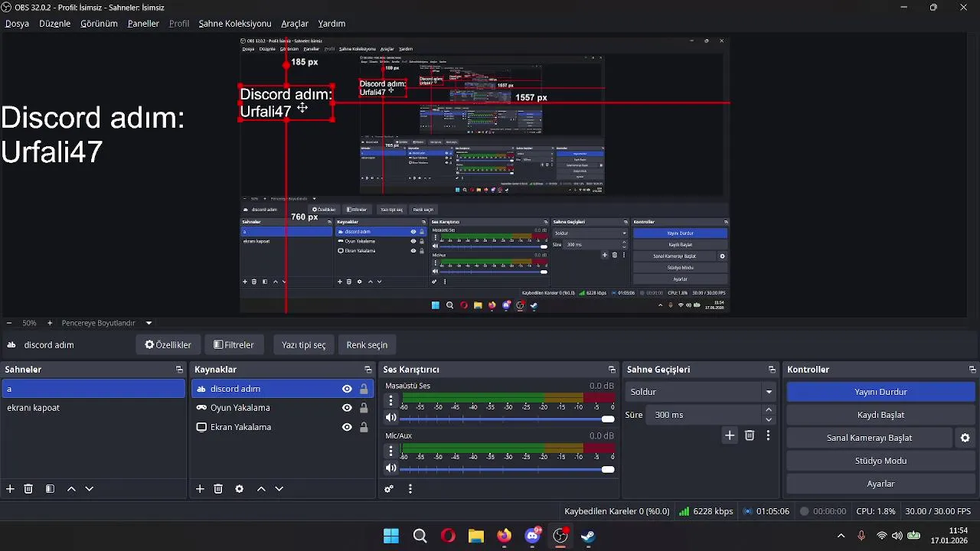Open Masaüstü Ses options three-dot menu

click(x=390, y=400)
